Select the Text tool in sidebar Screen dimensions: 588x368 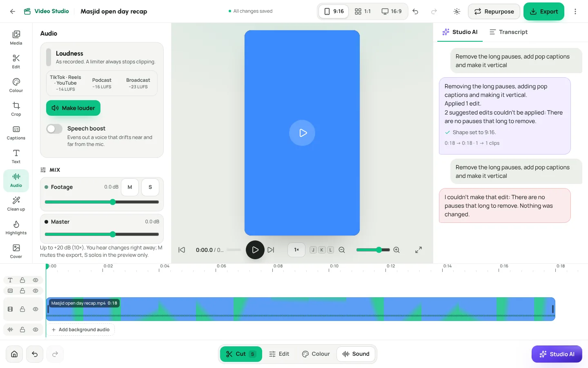16,156
